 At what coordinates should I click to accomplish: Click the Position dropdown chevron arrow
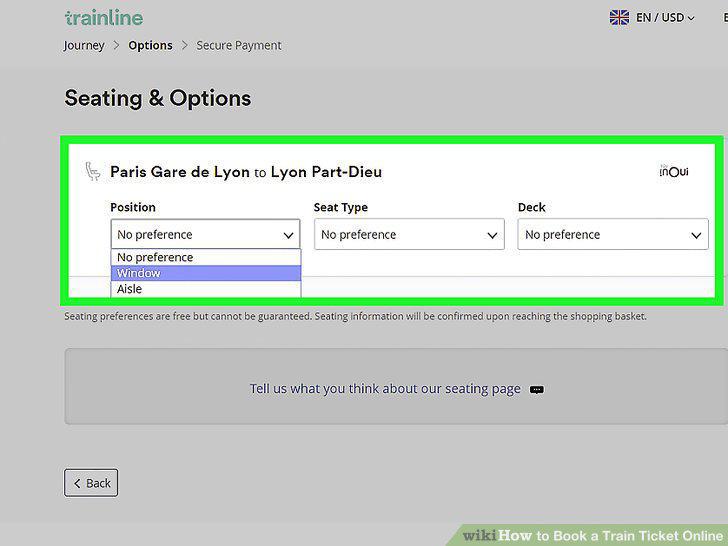point(288,235)
